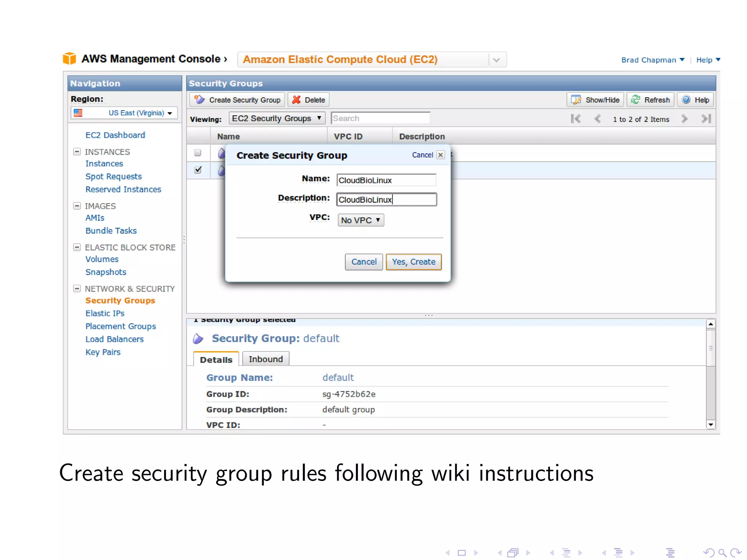Collapse the INSTANCES section
This screenshot has width=747, height=560.
coord(77,152)
